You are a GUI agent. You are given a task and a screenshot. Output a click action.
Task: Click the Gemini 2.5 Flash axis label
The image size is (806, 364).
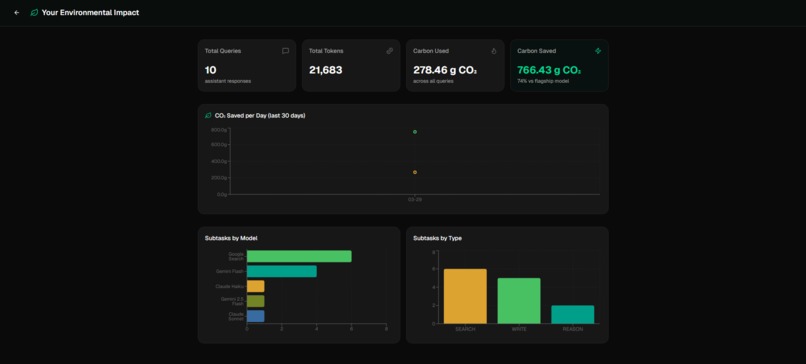tap(232, 301)
